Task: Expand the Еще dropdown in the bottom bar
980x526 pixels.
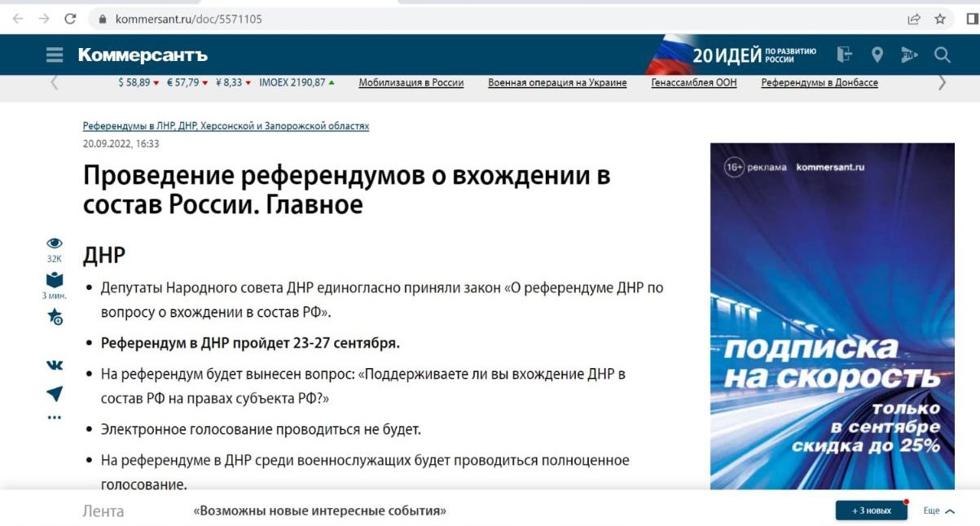Action: (939, 511)
